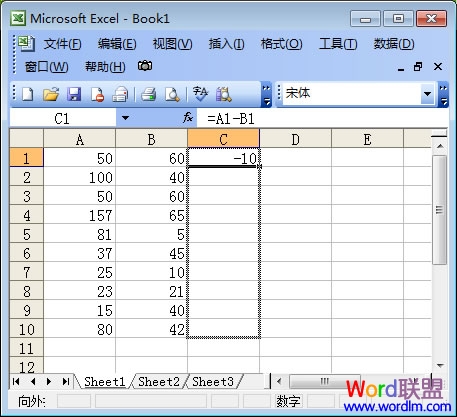Click the New blank workbook icon
This screenshot has height=417, width=457.
(x=27, y=94)
